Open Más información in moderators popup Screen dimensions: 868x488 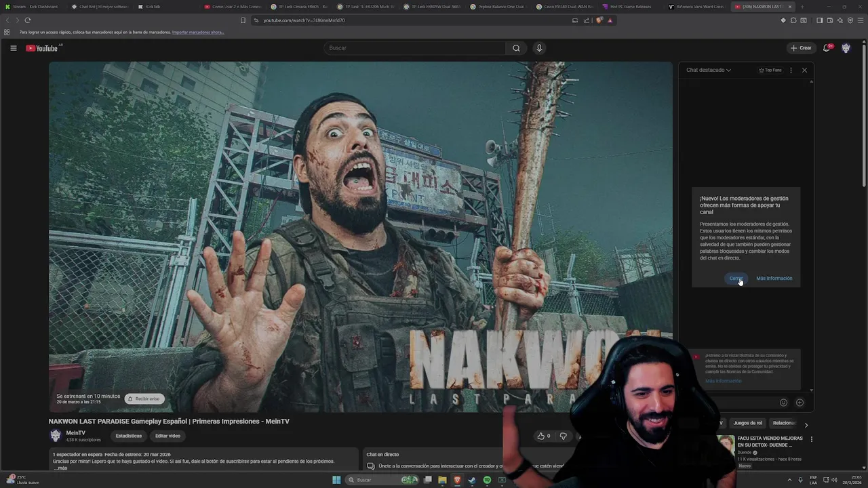pos(774,279)
